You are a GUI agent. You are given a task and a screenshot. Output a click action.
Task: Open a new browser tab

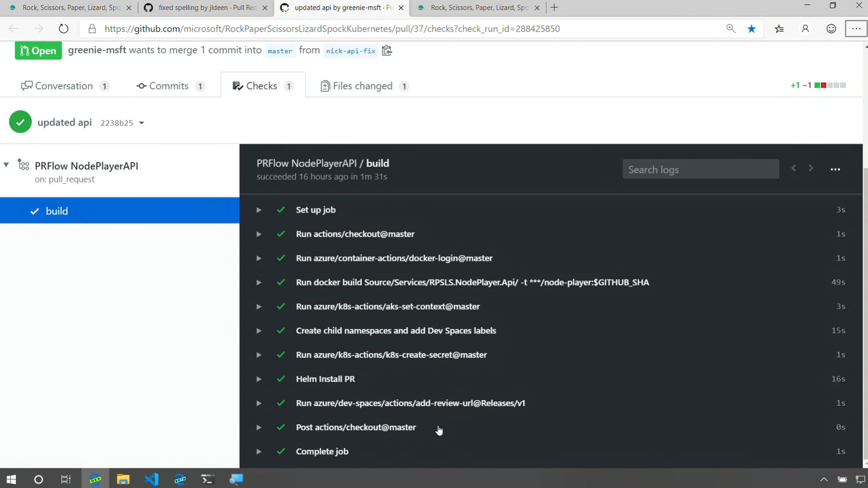click(x=554, y=7)
